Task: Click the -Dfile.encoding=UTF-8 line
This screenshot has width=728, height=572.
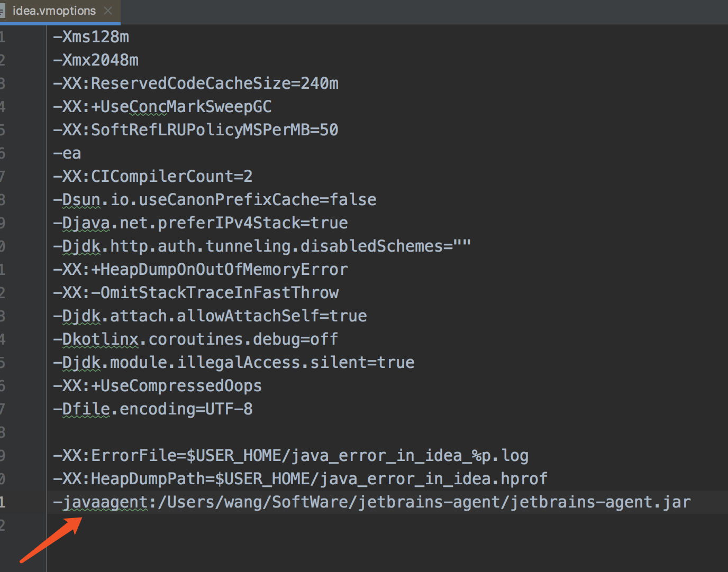Action: [x=153, y=409]
